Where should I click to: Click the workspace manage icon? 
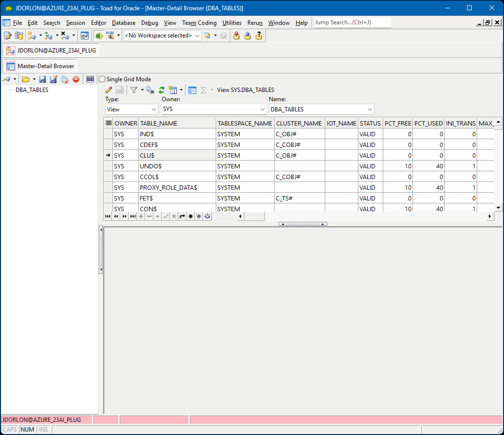click(207, 36)
